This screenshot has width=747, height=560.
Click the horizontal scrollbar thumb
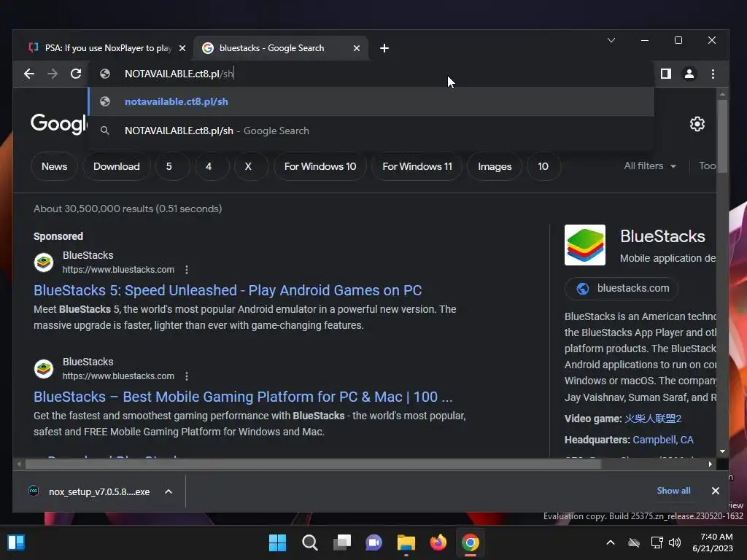pos(313,464)
